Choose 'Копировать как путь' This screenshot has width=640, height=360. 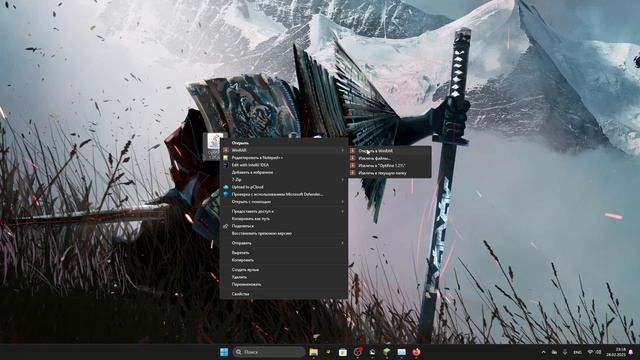click(x=284, y=219)
